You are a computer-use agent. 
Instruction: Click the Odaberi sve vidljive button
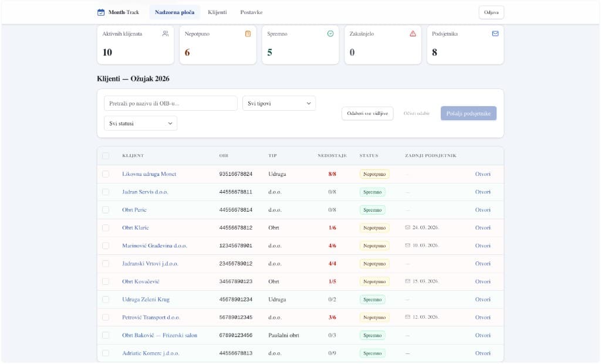[367, 113]
